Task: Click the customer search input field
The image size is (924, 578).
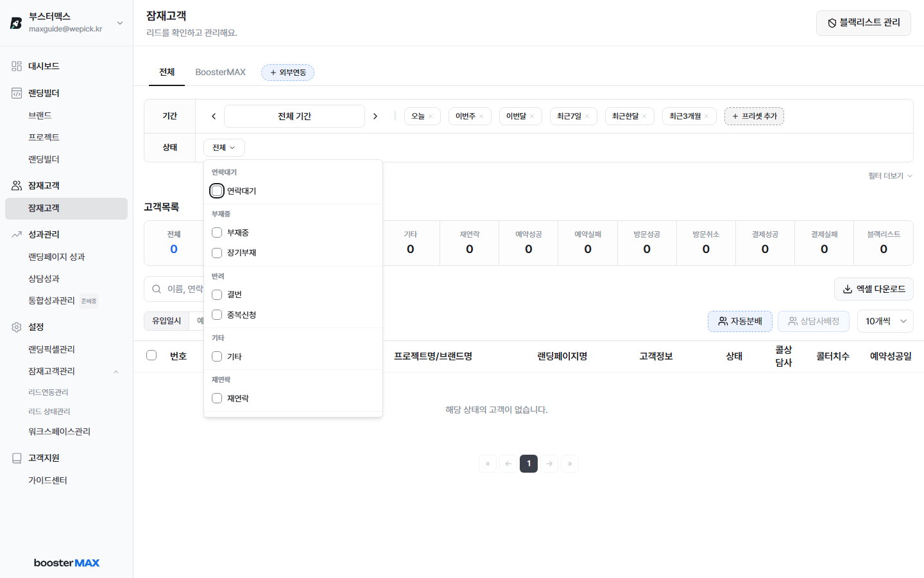Action: click(x=175, y=289)
